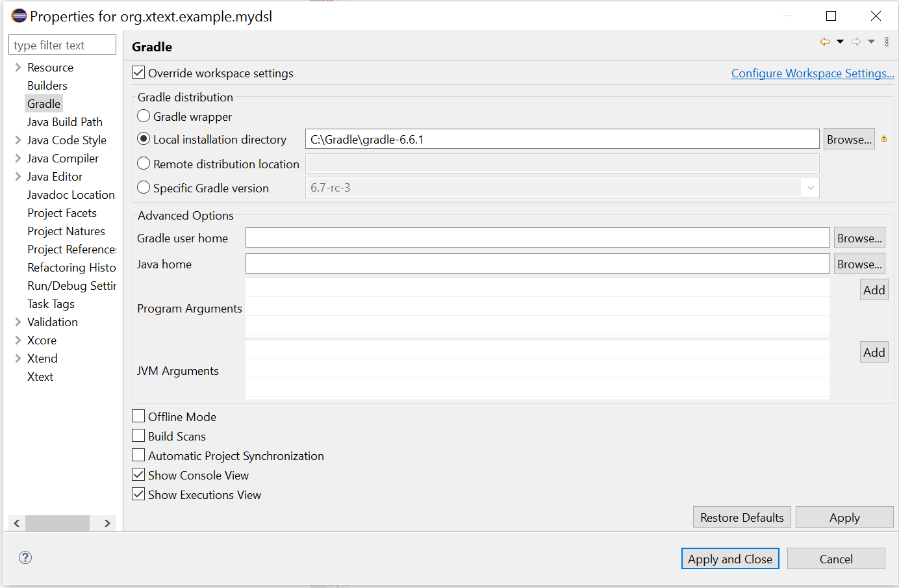This screenshot has width=899, height=588.
Task: Open the Javadoc Location page
Action: (71, 195)
